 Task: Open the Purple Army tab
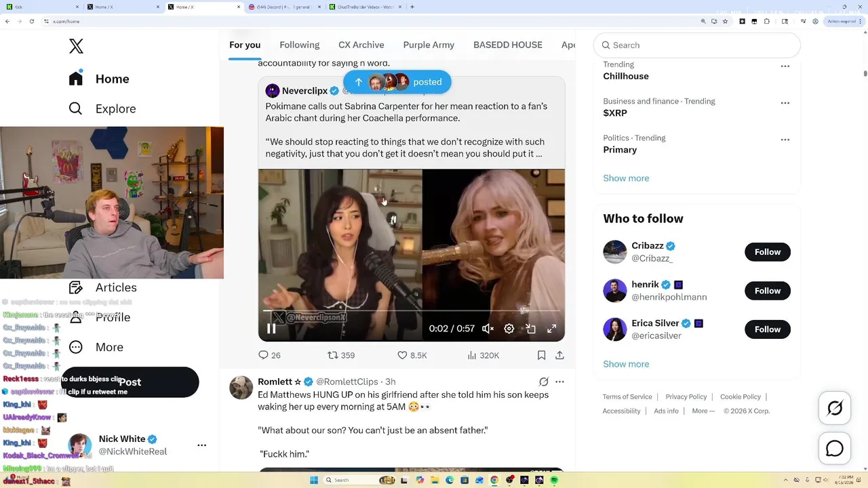point(429,45)
